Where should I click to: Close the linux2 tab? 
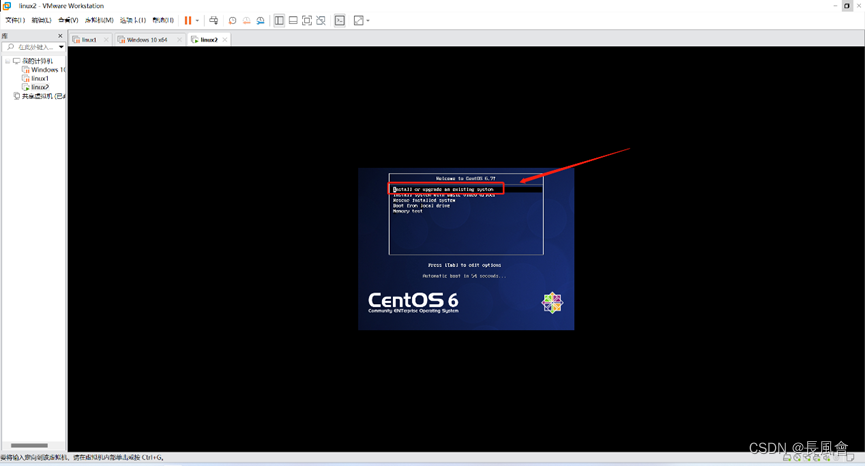point(225,40)
